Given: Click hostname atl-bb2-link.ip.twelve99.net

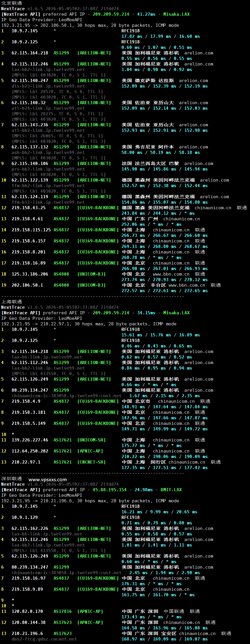Looking at the screenshot, I should click(x=48, y=130).
